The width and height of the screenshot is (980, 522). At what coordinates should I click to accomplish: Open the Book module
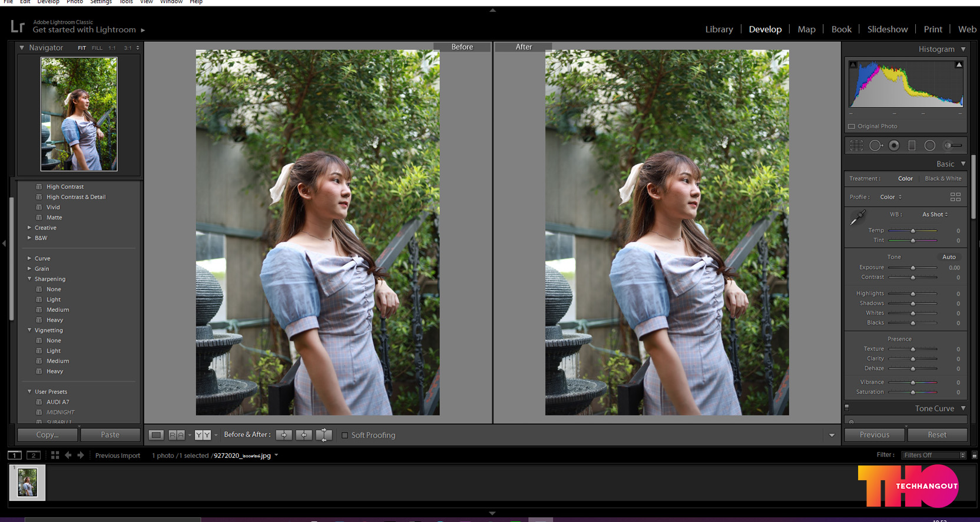pos(841,29)
